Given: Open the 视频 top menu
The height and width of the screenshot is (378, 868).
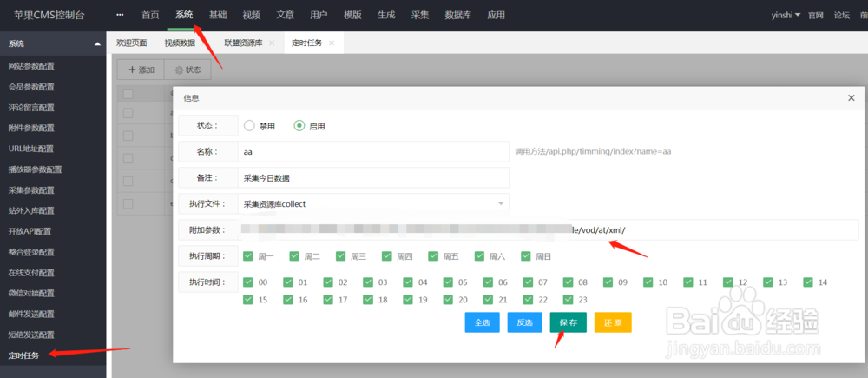Looking at the screenshot, I should [252, 16].
